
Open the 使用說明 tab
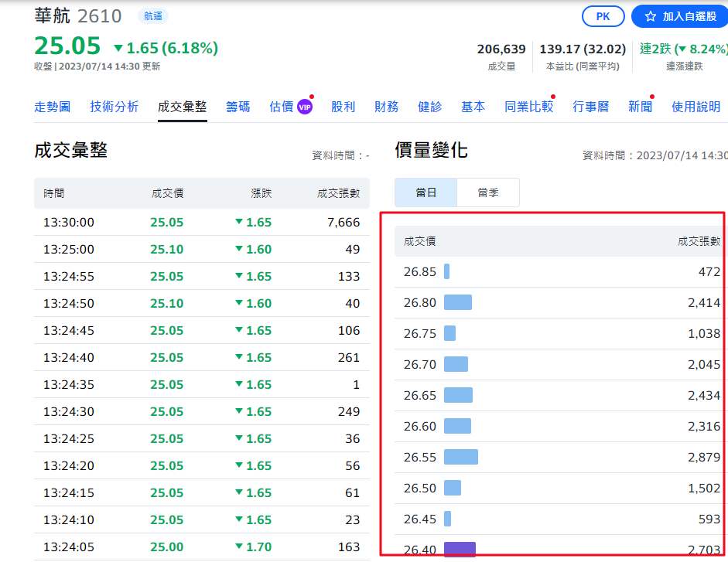coord(696,107)
